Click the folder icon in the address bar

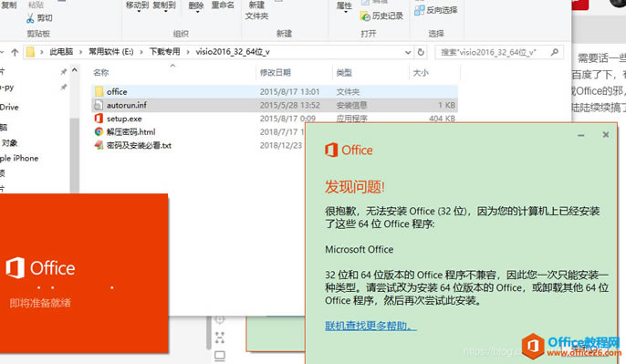[30, 52]
